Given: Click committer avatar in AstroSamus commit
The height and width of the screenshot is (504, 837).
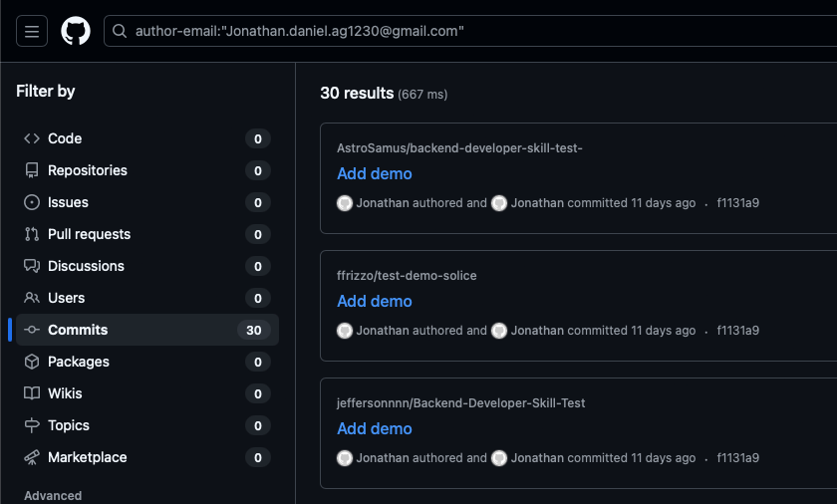Looking at the screenshot, I should [x=499, y=203].
